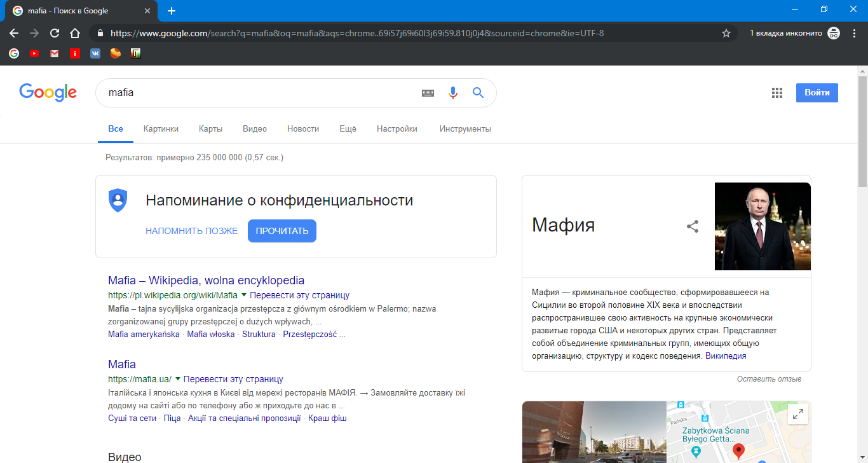Click the browser address bar URL
Image resolution: width=868 pixels, height=463 pixels.
[x=357, y=33]
